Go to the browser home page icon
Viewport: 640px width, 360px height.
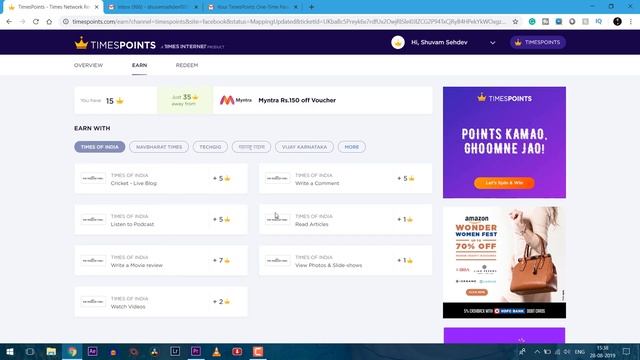(49, 22)
